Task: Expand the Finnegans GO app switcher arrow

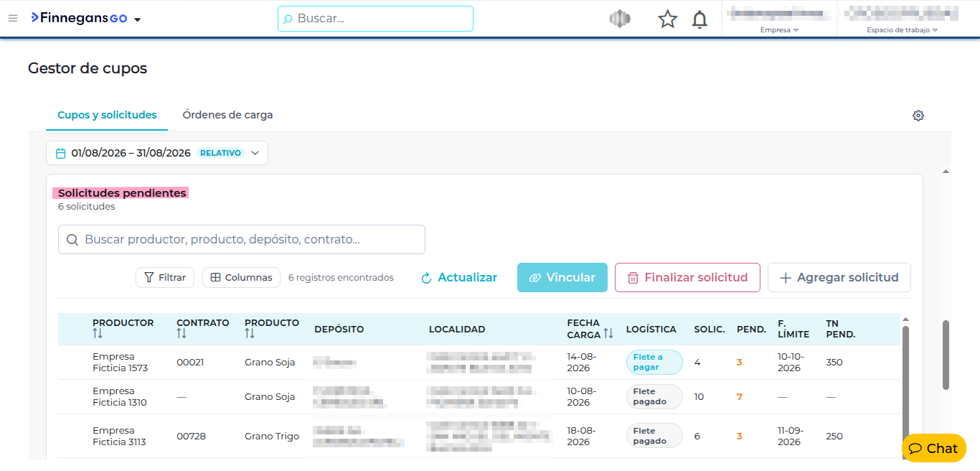Action: (x=138, y=19)
